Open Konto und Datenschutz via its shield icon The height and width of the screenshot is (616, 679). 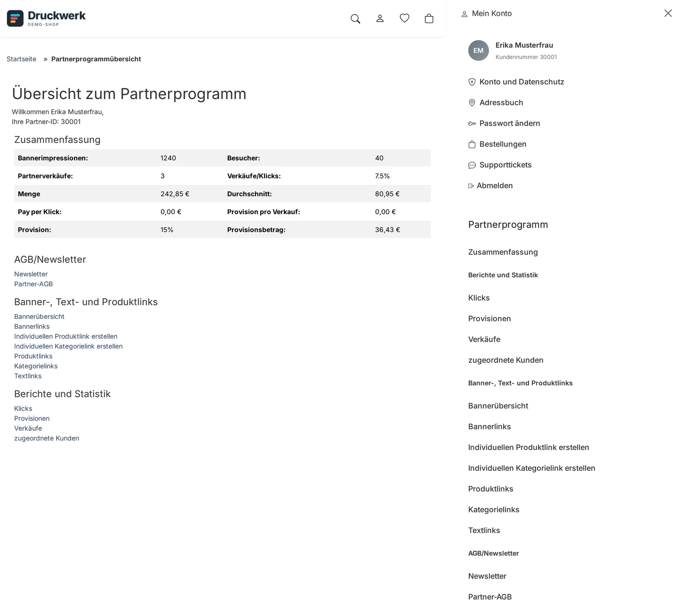(472, 82)
